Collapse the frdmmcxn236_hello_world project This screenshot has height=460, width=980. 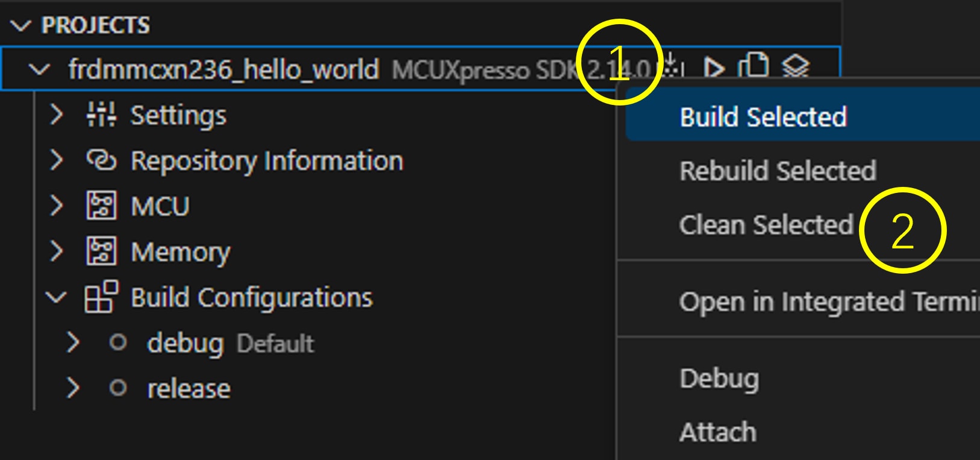(39, 69)
